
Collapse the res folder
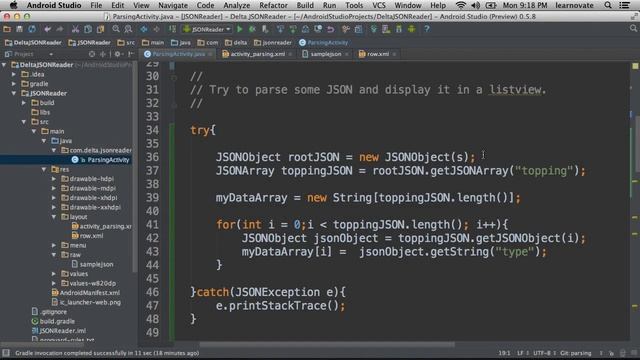(x=44, y=169)
